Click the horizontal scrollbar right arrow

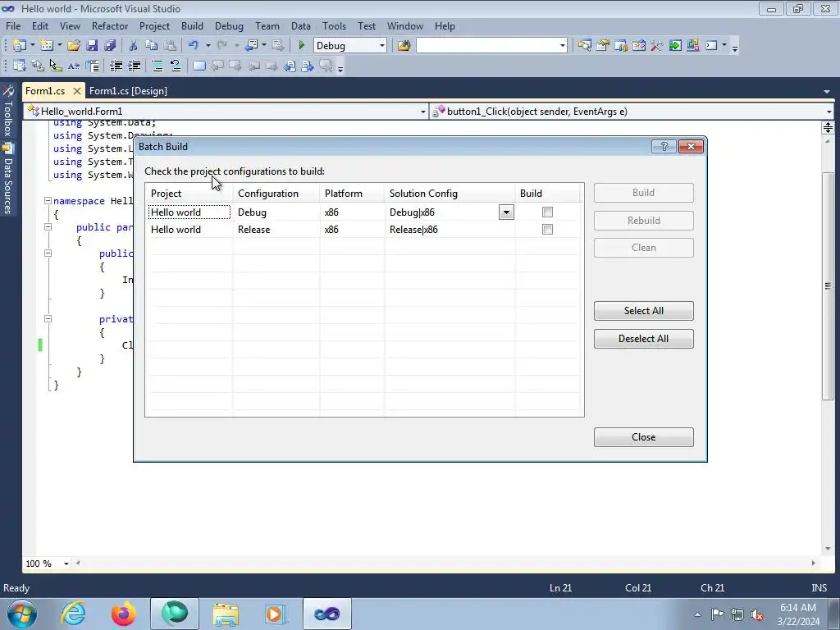coord(813,563)
